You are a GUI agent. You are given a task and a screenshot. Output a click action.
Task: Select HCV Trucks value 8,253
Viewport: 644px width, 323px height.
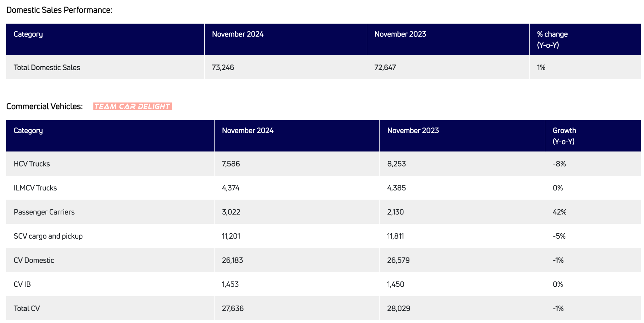click(397, 164)
